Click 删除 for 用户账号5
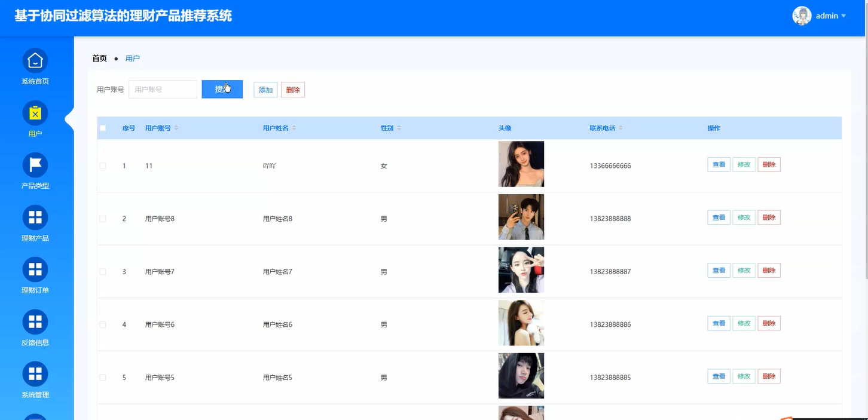This screenshot has width=868, height=420. point(769,376)
